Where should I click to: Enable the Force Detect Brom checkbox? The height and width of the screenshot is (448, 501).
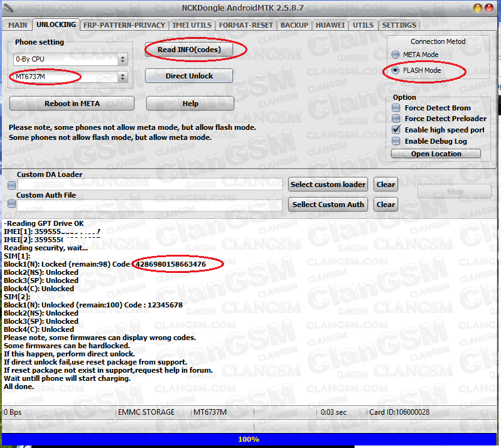396,108
